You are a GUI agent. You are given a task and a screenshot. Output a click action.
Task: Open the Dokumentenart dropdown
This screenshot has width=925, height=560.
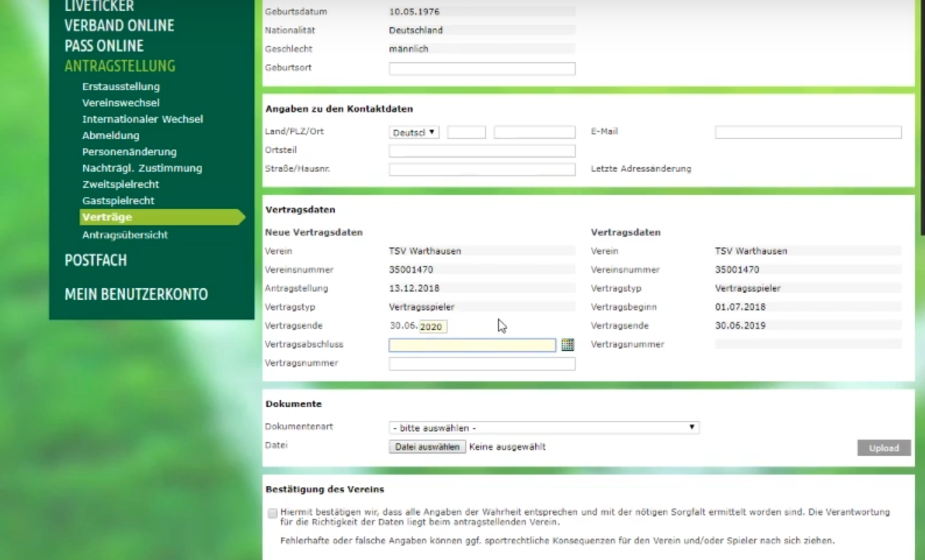click(544, 428)
